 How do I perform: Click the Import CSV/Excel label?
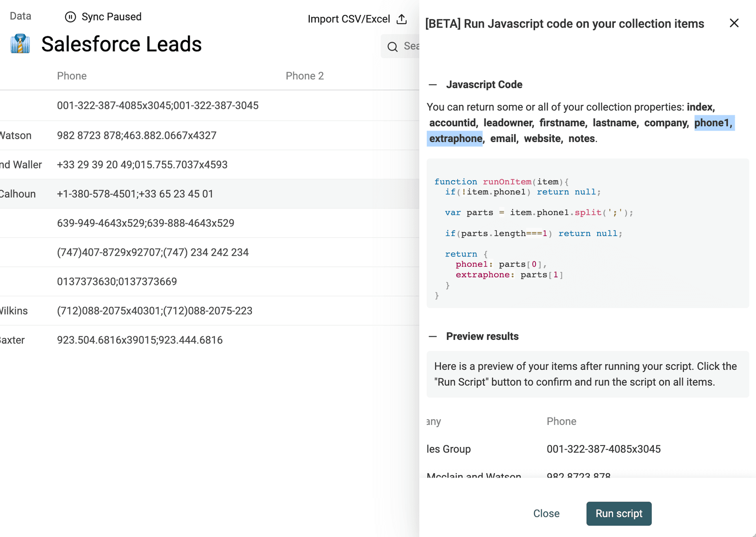pos(348,19)
